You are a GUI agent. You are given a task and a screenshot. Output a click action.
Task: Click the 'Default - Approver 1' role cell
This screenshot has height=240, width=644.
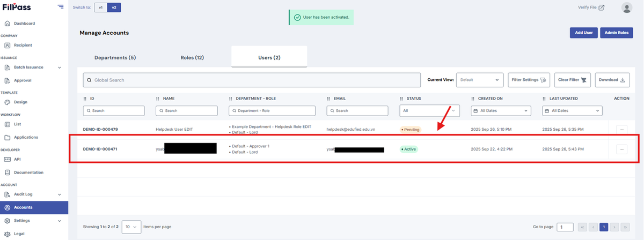(x=250, y=146)
